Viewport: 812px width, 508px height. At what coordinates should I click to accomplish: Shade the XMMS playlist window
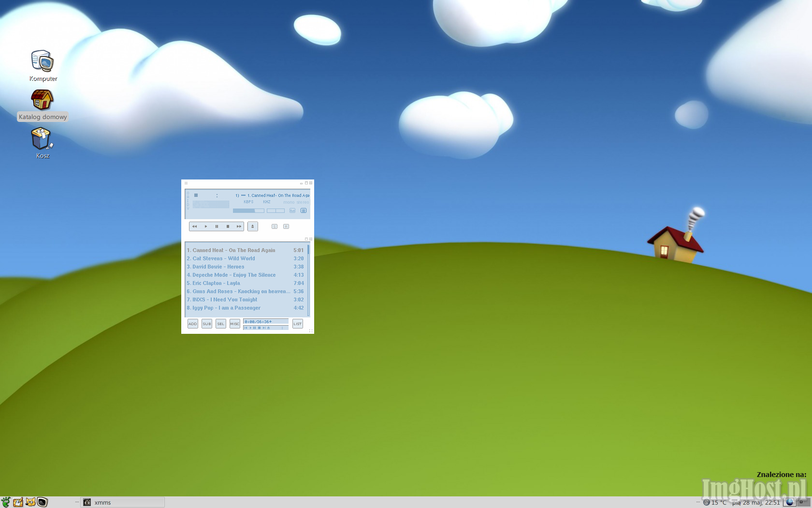(x=306, y=239)
